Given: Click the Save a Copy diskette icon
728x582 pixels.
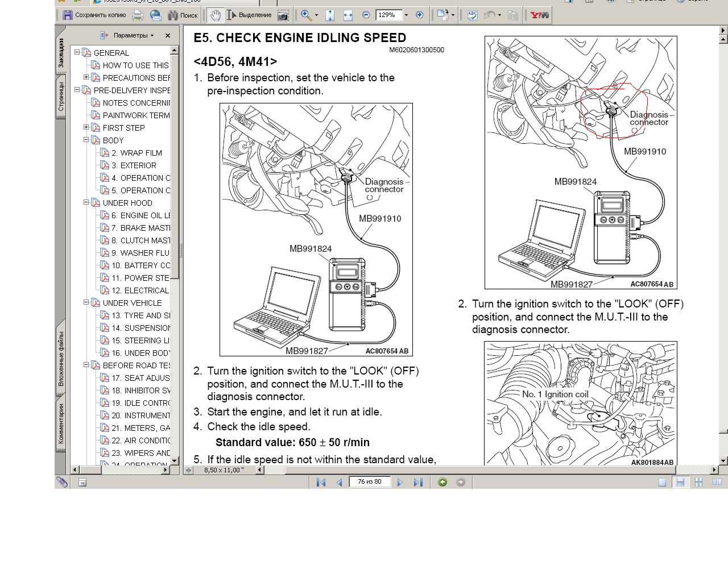Looking at the screenshot, I should pos(68,15).
